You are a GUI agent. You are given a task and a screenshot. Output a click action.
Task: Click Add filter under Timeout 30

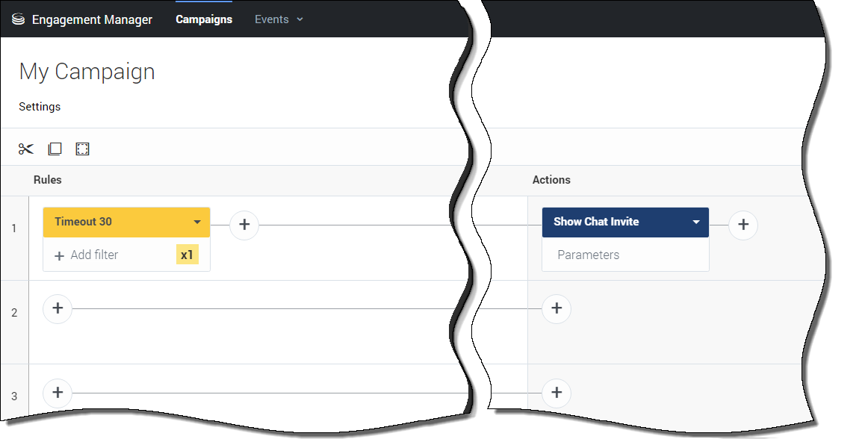87,255
